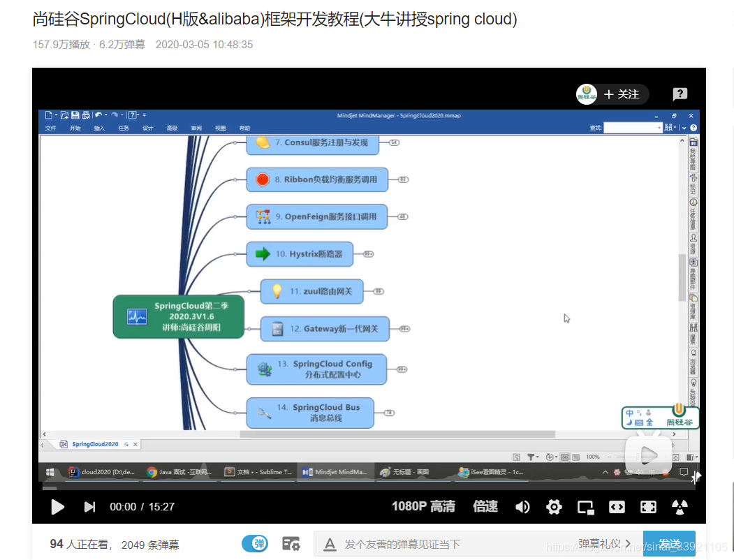The image size is (734, 560).
Task: Select the 14. SpringCloud Bus topic
Action: [310, 413]
